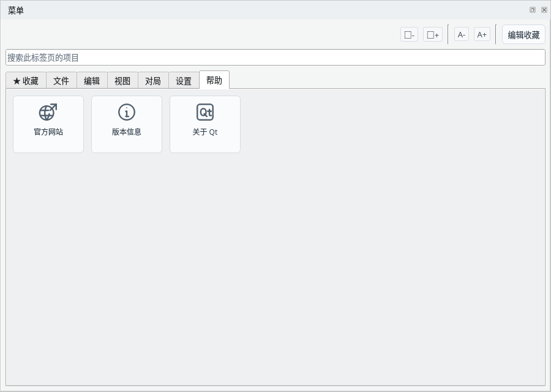Click the 编辑收藏 button

coord(523,34)
